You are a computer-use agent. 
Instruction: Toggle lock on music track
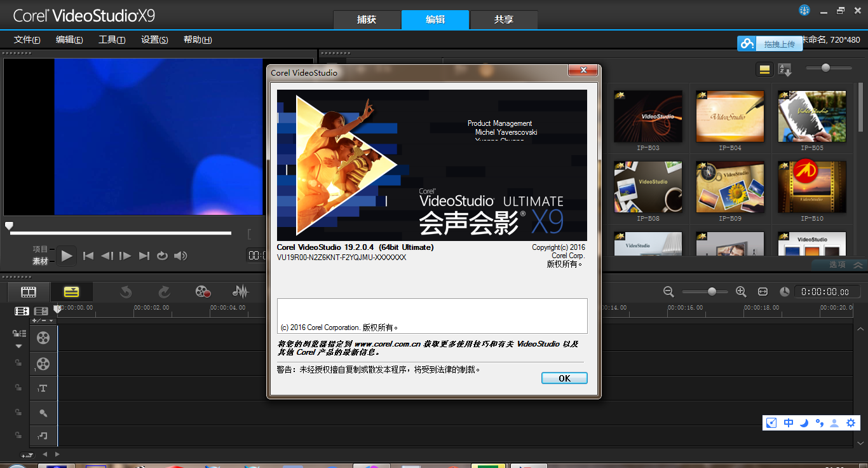click(x=19, y=436)
